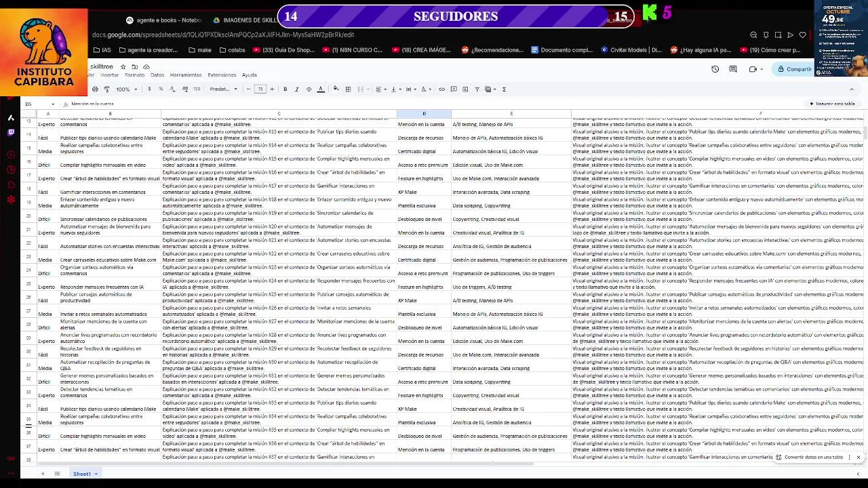
Task: Apply percent format in the toolbar
Action: (161, 89)
